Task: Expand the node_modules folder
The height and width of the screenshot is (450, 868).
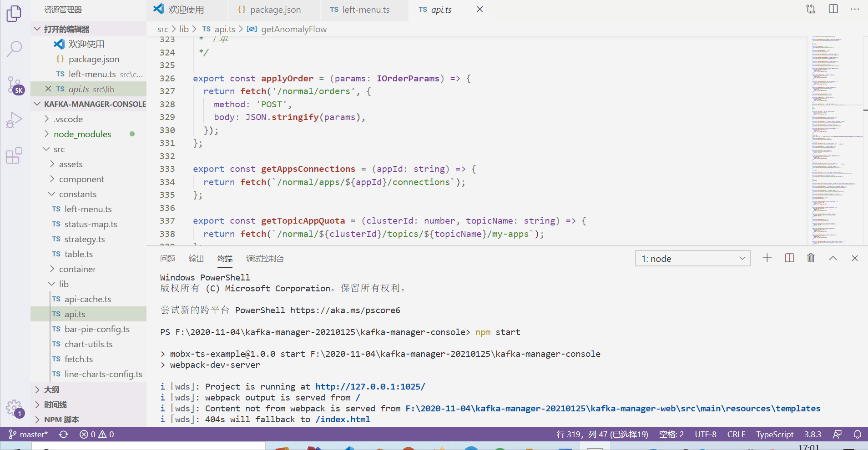Action: coord(89,134)
